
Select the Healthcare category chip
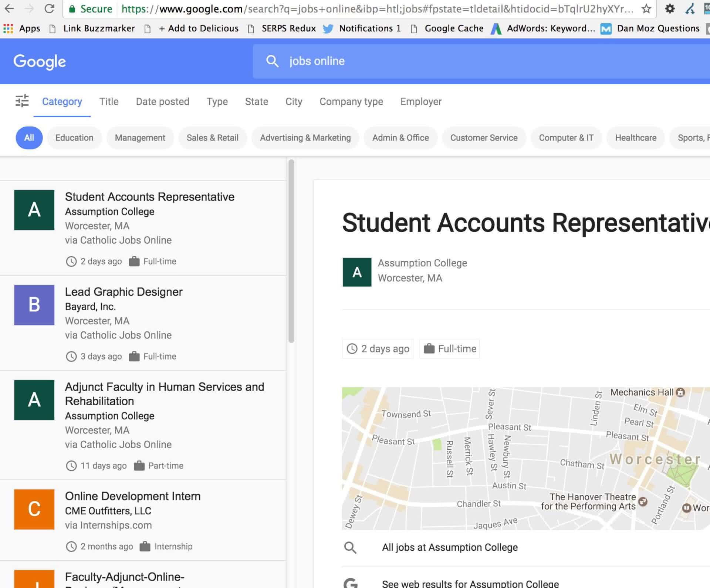point(636,138)
